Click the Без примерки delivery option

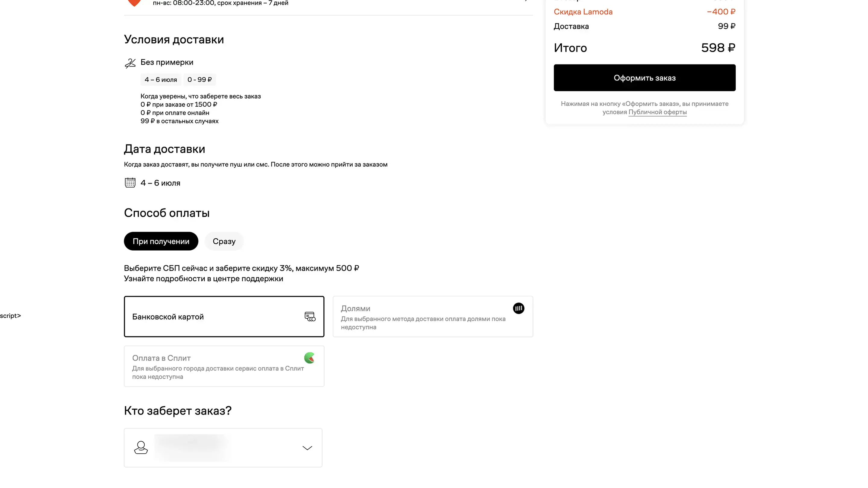pyautogui.click(x=167, y=62)
